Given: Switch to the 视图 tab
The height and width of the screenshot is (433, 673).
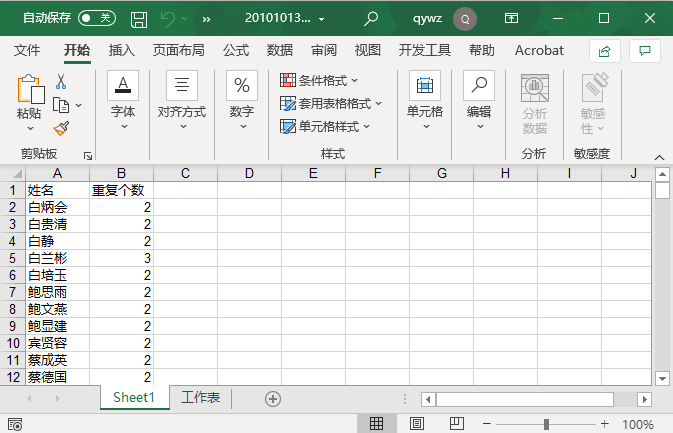Looking at the screenshot, I should 367,51.
